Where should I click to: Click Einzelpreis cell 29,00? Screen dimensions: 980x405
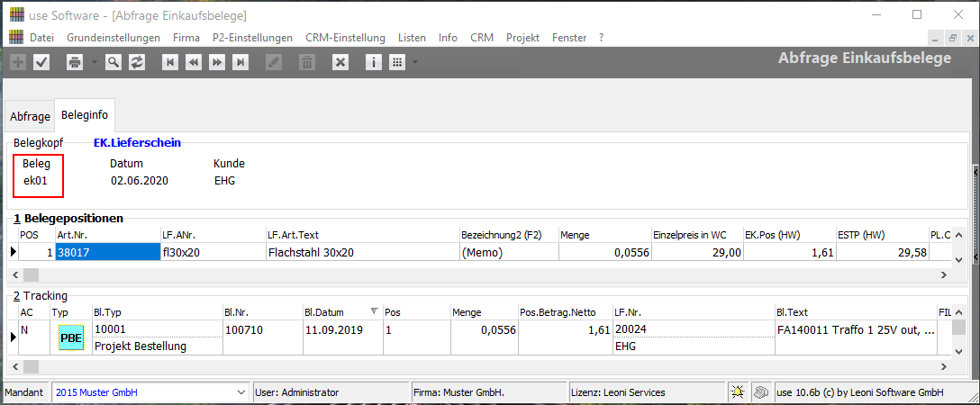tap(697, 252)
